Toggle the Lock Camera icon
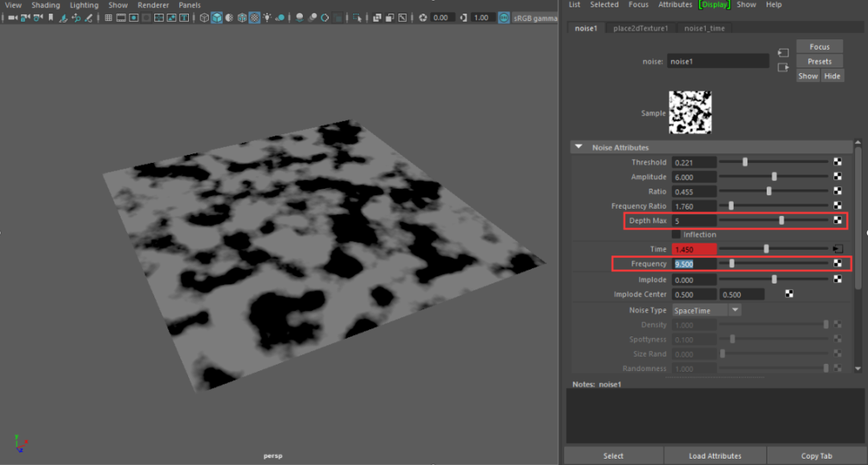The width and height of the screenshot is (868, 465). 25,18
